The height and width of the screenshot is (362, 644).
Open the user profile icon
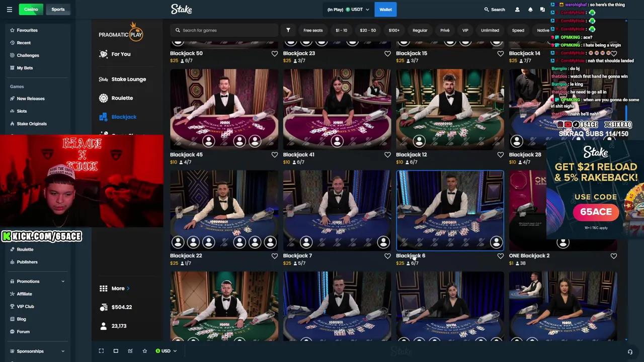(517, 10)
